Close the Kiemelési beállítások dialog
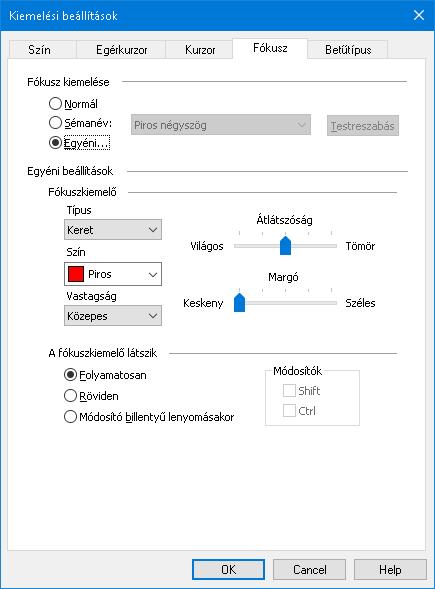Image resolution: width=435 pixels, height=589 pixels. (x=419, y=15)
